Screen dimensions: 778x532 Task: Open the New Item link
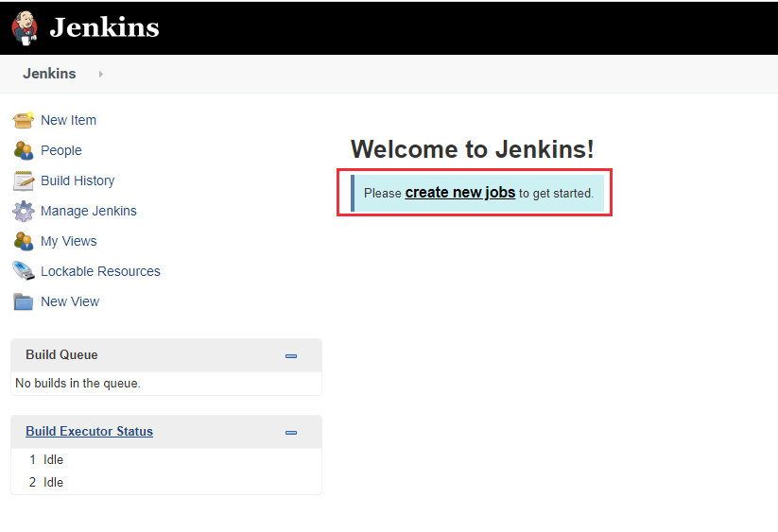[68, 120]
